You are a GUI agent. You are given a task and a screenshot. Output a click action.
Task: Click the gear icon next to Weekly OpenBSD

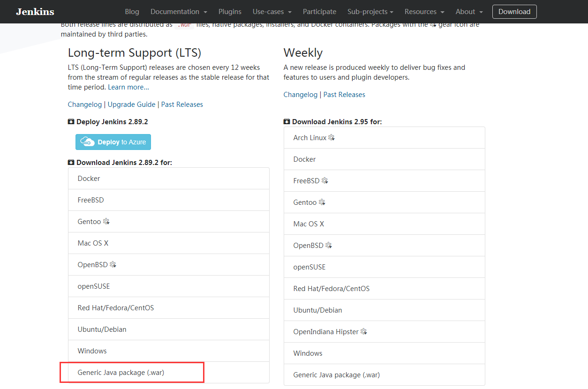click(x=329, y=245)
